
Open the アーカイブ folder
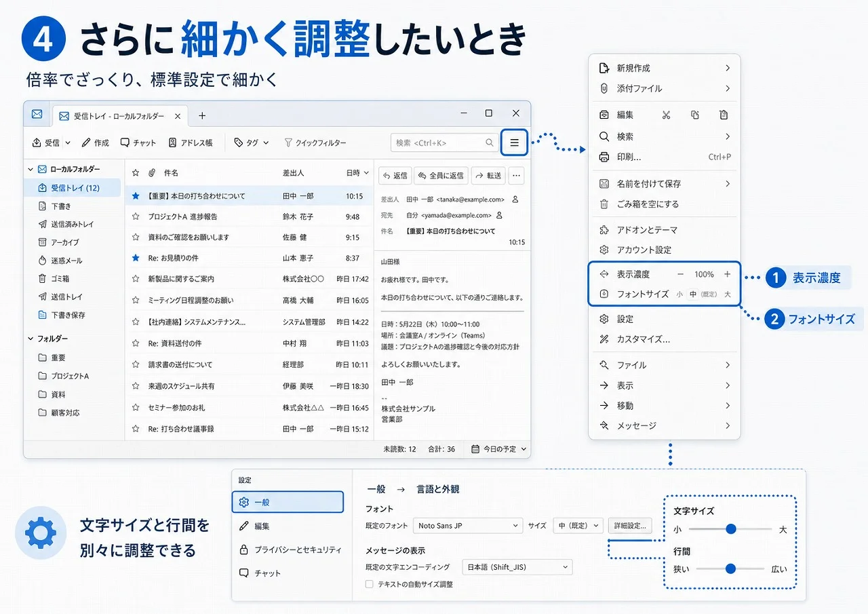pyautogui.click(x=73, y=242)
